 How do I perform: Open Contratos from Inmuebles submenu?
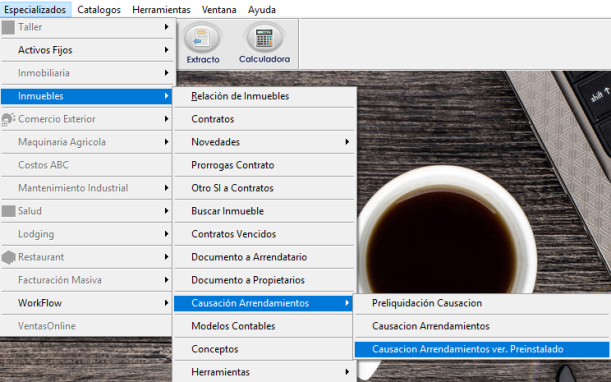[264, 119]
